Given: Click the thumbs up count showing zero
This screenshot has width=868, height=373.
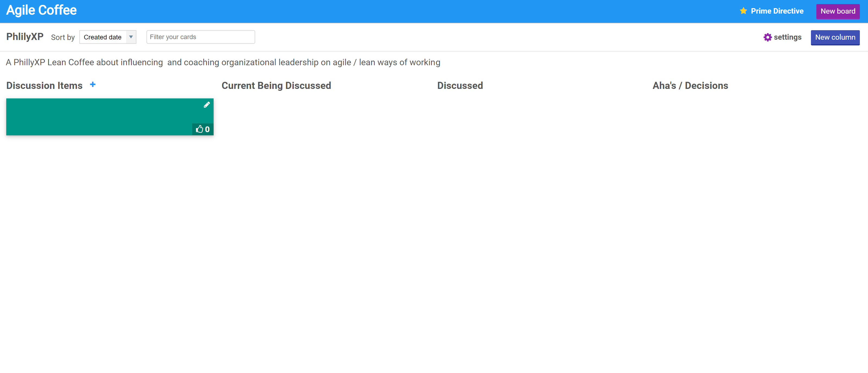Looking at the screenshot, I should coord(203,129).
